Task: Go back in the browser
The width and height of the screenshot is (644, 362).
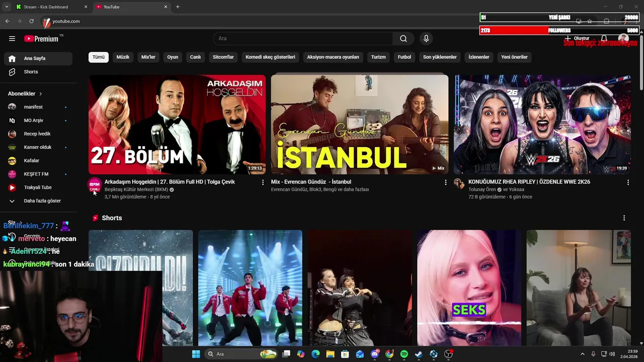Action: click(7, 21)
